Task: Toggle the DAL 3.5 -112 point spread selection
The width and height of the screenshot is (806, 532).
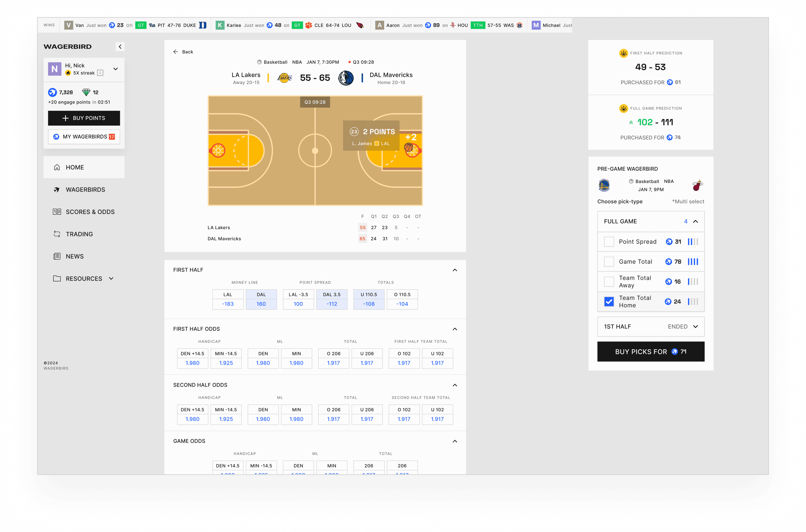Action: (x=331, y=299)
